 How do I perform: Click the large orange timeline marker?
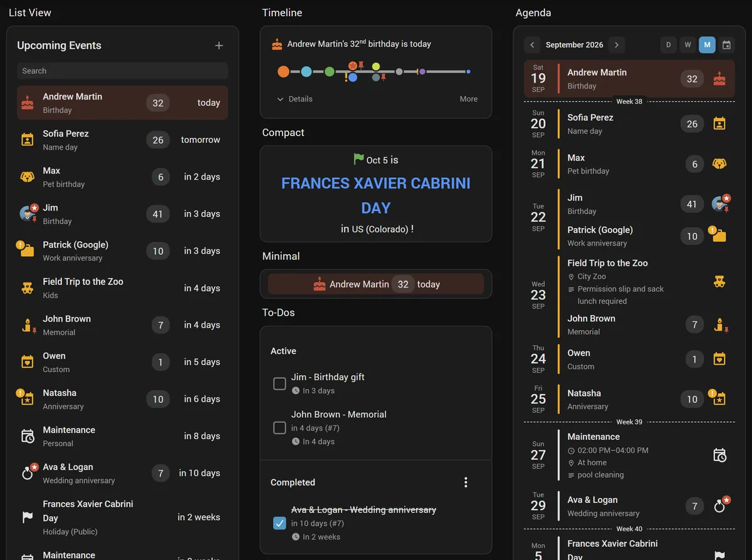pos(283,72)
